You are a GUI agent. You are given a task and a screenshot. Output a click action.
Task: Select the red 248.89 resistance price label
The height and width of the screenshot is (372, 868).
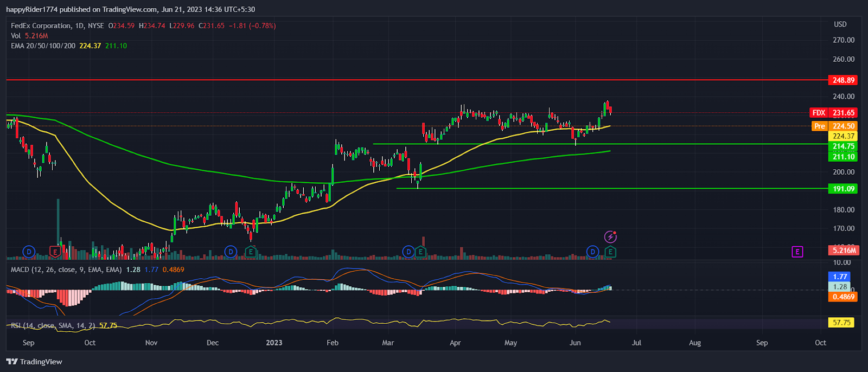[843, 80]
